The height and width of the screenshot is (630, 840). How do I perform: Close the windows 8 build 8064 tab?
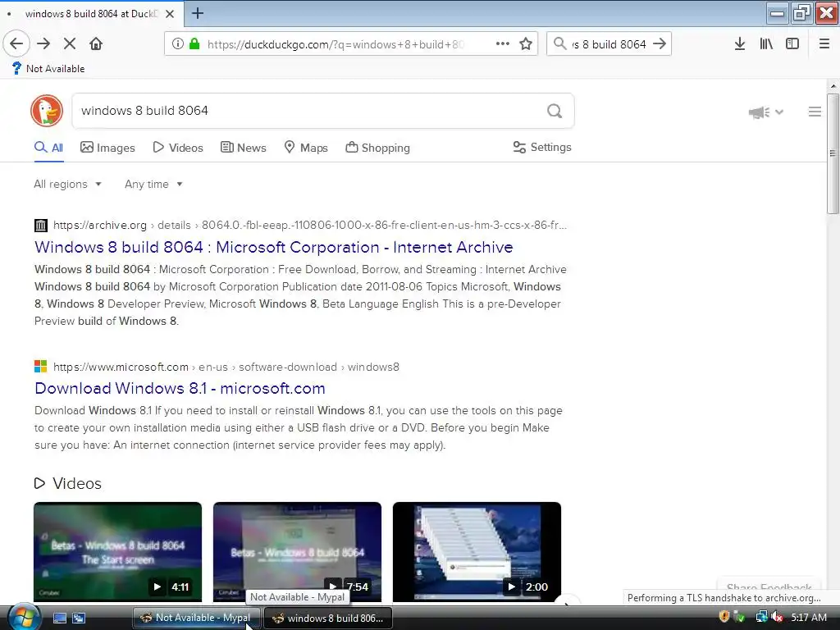[170, 14]
